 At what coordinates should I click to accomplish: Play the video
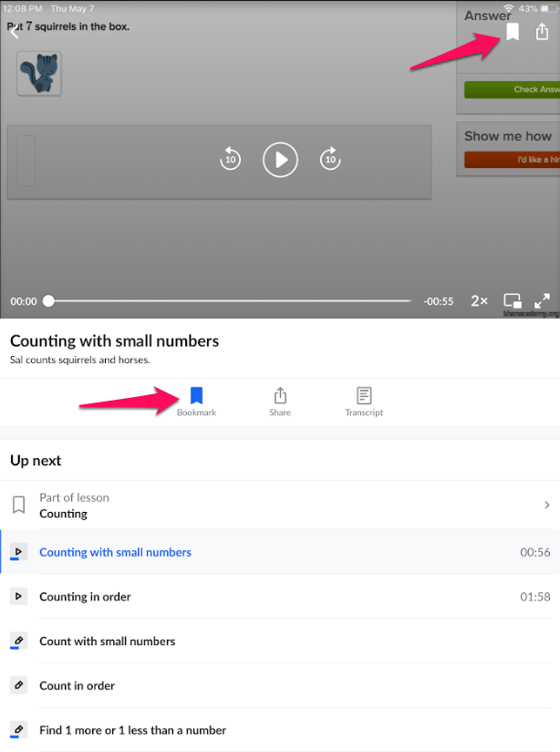281,160
